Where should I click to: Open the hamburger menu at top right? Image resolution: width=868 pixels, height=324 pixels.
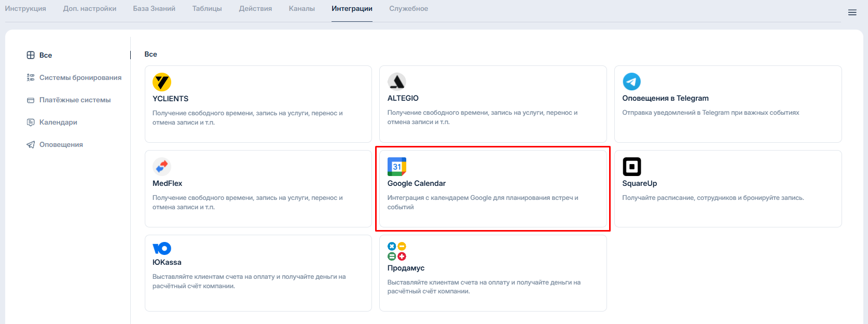[852, 12]
